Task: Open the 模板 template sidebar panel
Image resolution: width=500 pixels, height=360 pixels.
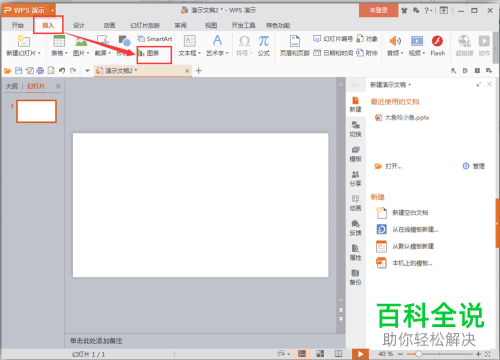Action: (355, 154)
